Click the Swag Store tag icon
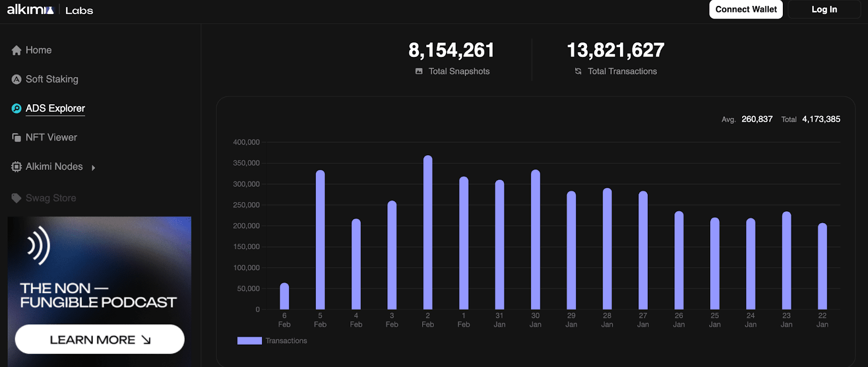Screen dimensions: 868x367 [x=16, y=198]
